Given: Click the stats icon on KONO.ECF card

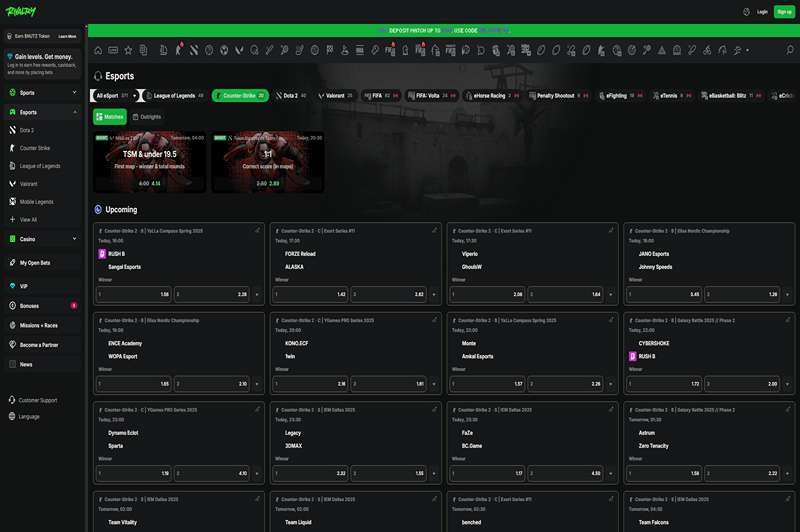Looking at the screenshot, I should coord(434,320).
